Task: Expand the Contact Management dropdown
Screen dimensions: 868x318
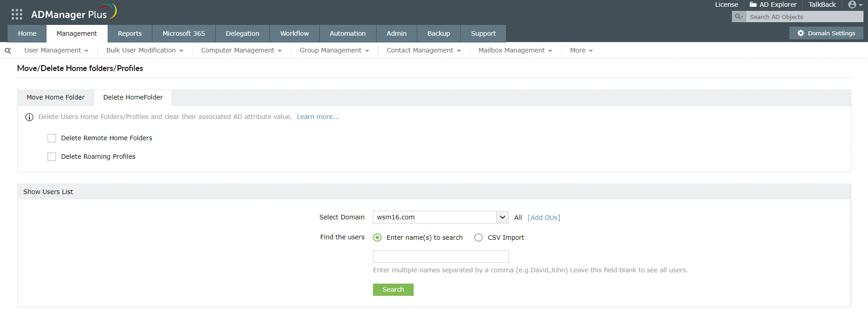Action: pos(424,50)
